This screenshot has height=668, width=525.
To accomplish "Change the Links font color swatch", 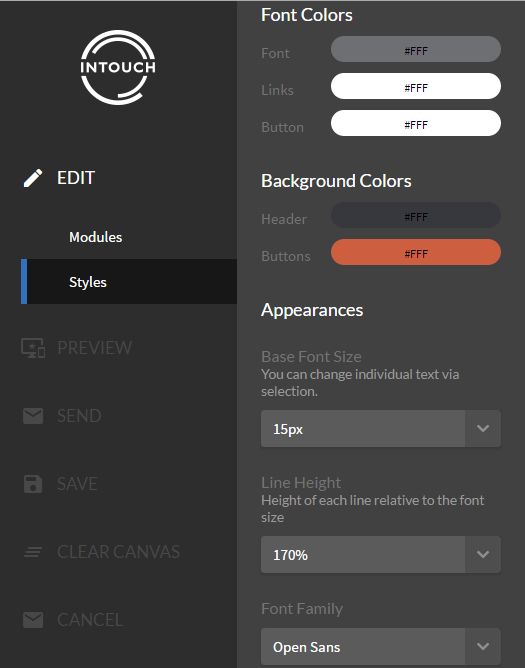I will click(x=416, y=86).
